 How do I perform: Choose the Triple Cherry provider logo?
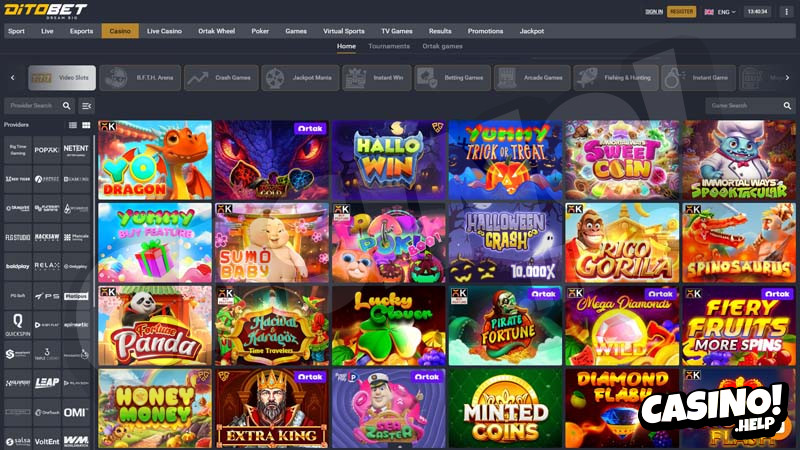click(47, 354)
